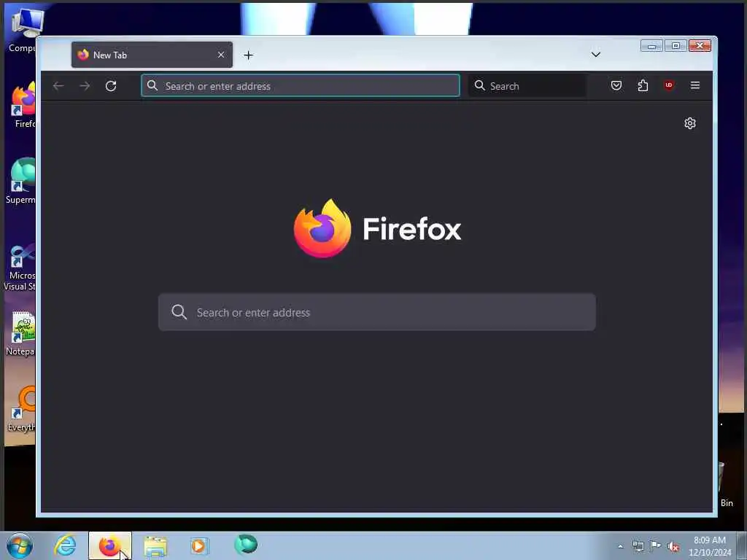The image size is (747, 560).
Task: Click the muted volume tray icon
Action: (x=673, y=547)
